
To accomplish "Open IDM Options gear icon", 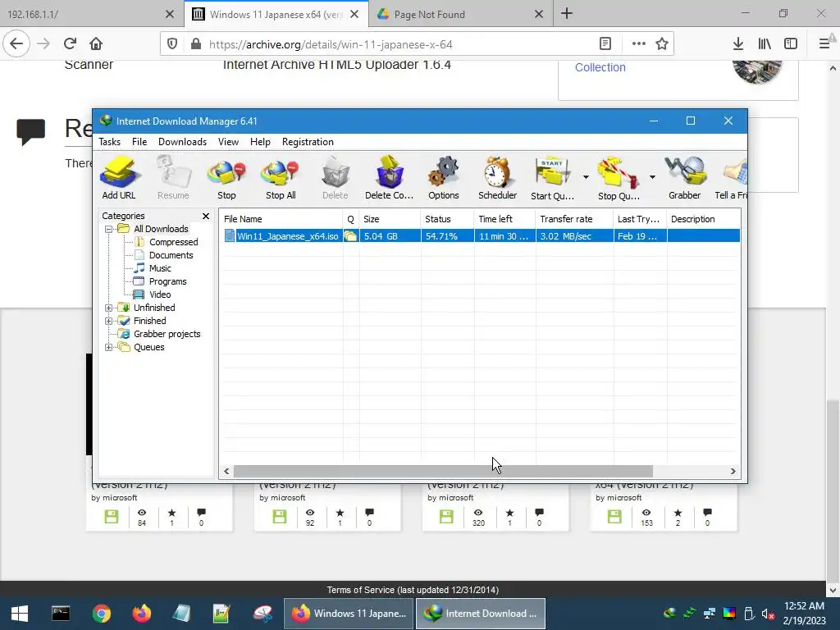I will (x=444, y=178).
